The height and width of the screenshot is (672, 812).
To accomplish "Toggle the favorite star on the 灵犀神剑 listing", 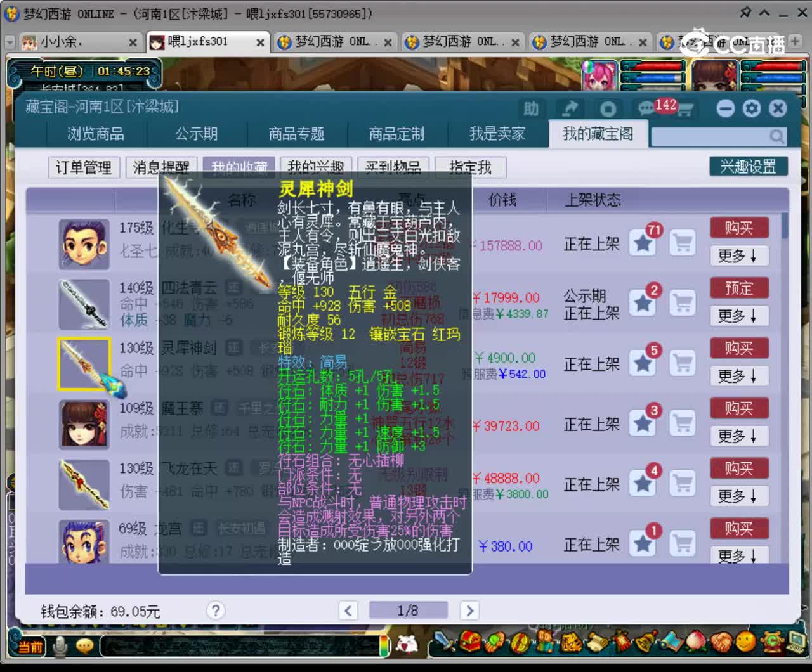I will [x=643, y=363].
